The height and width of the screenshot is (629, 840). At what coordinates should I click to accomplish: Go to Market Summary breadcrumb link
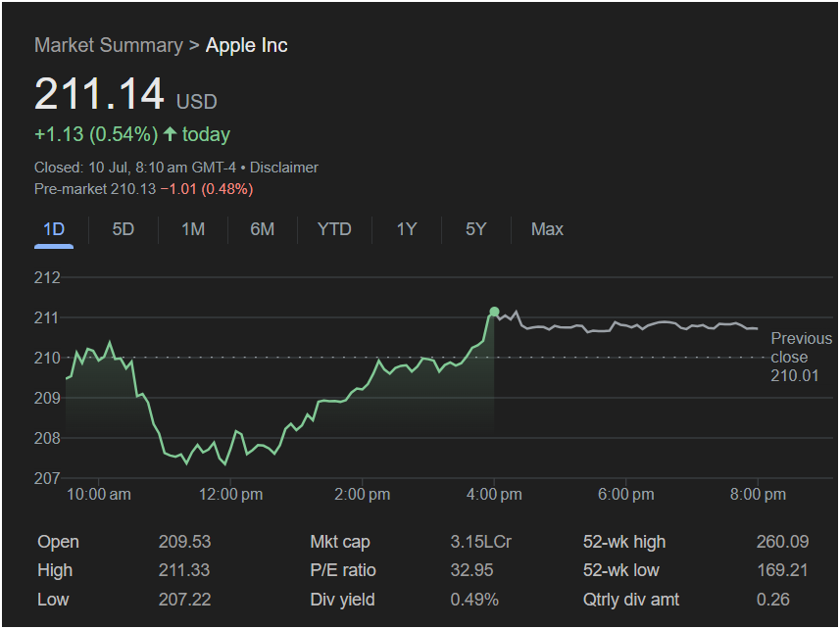[109, 45]
